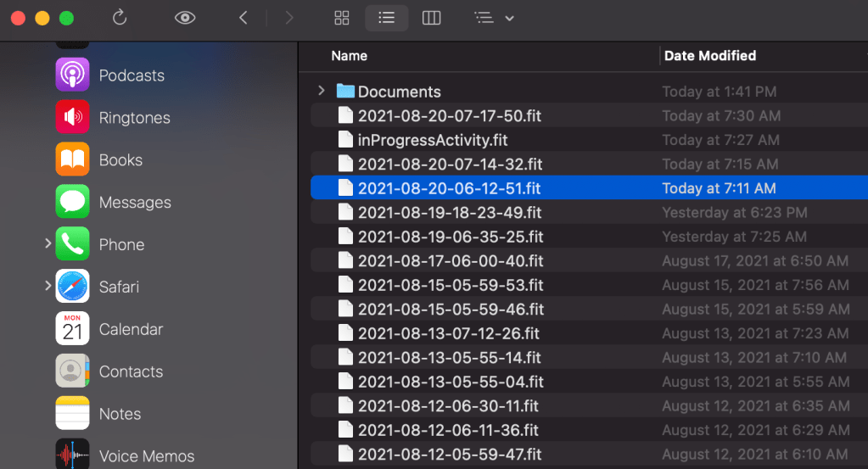Screen dimensions: 868x469
Task: Expand the Safari sidebar item
Action: pyautogui.click(x=48, y=287)
